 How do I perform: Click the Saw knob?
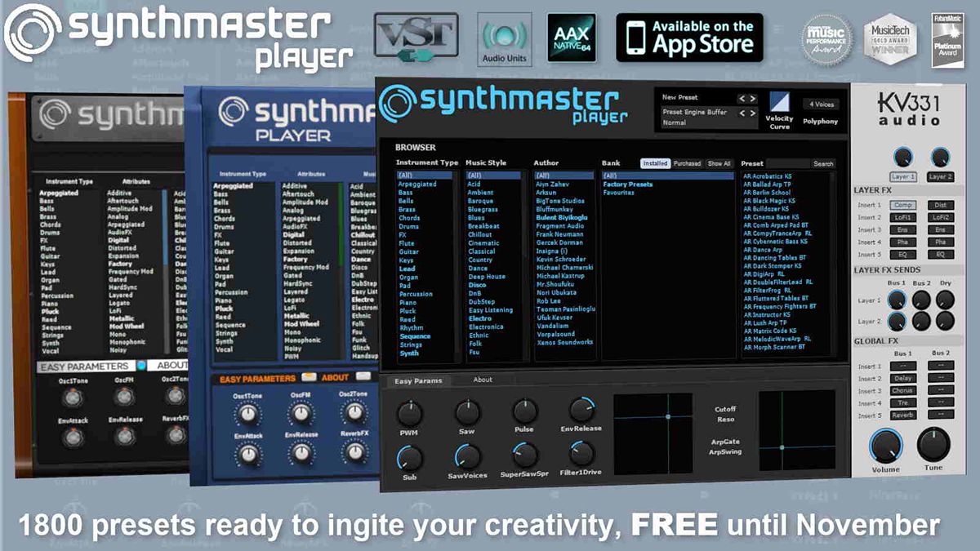click(466, 411)
